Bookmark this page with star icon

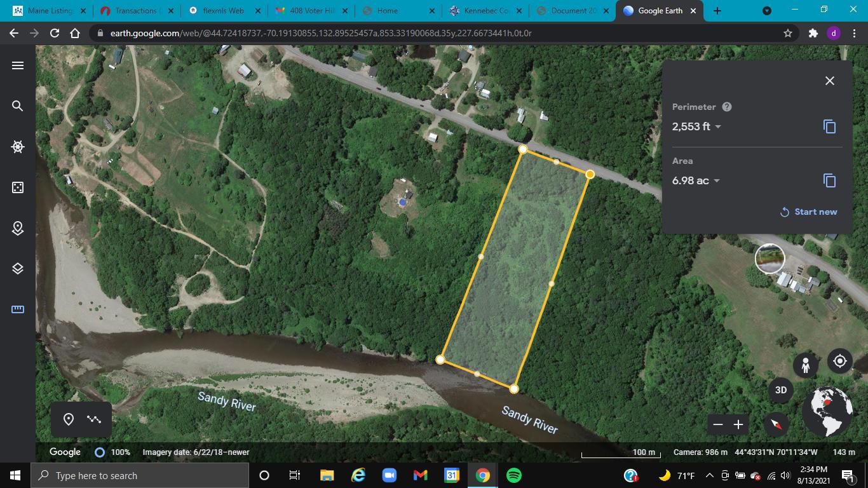point(788,33)
